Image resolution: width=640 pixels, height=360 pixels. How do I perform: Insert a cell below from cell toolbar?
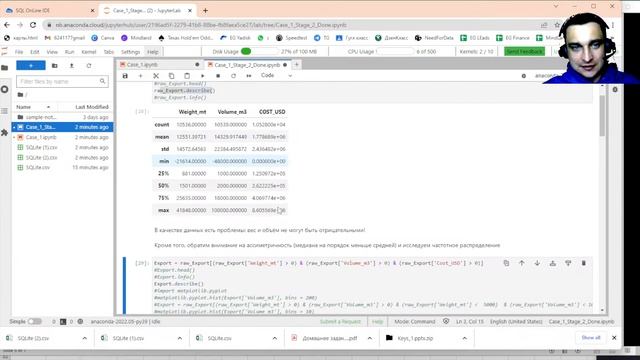pyautogui.click(x=568, y=263)
